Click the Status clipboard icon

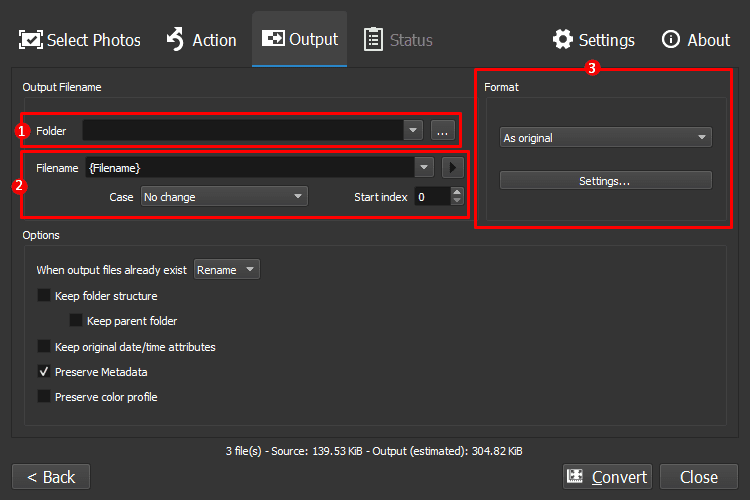[373, 39]
